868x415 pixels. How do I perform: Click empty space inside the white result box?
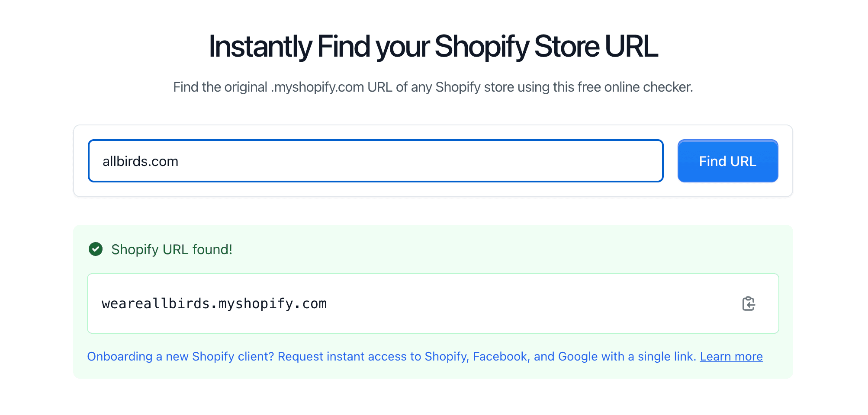coord(519,303)
